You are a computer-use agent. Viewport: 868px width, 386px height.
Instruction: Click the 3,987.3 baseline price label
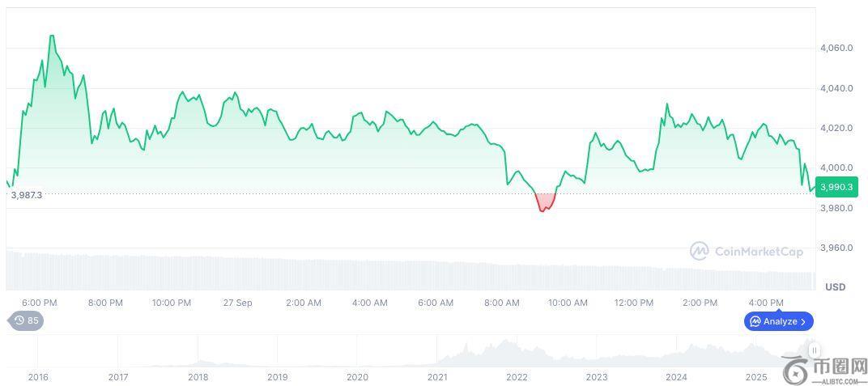pyautogui.click(x=25, y=195)
